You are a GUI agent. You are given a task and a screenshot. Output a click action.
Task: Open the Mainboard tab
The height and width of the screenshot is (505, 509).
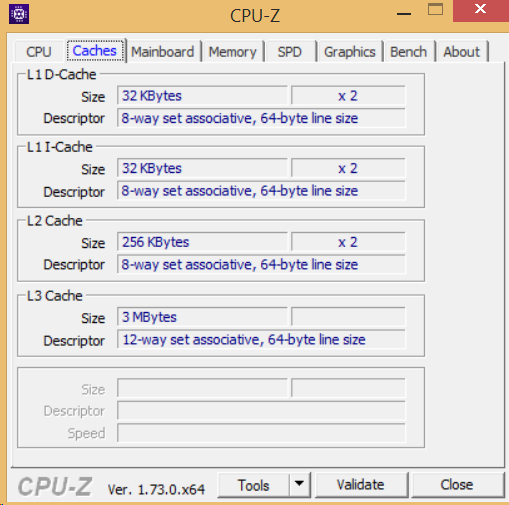tap(163, 52)
